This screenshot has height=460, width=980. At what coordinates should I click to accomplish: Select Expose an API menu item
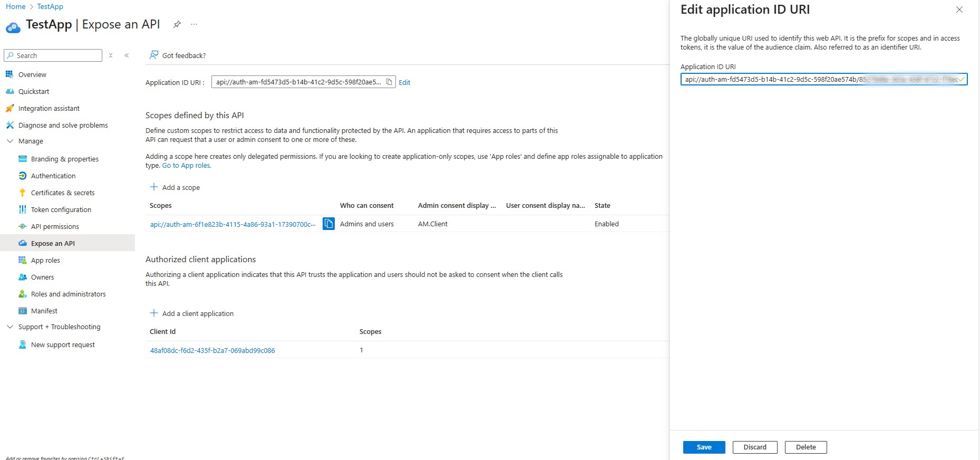[x=67, y=243]
